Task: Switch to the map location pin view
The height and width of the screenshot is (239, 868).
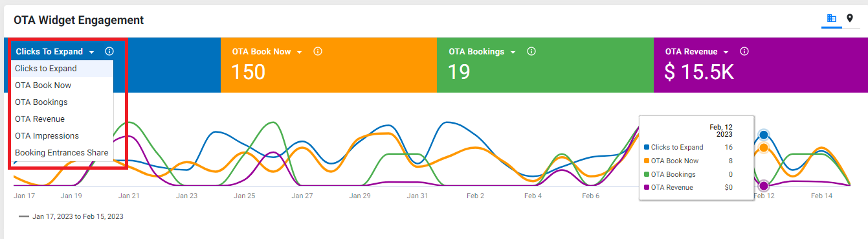Action: [850, 18]
